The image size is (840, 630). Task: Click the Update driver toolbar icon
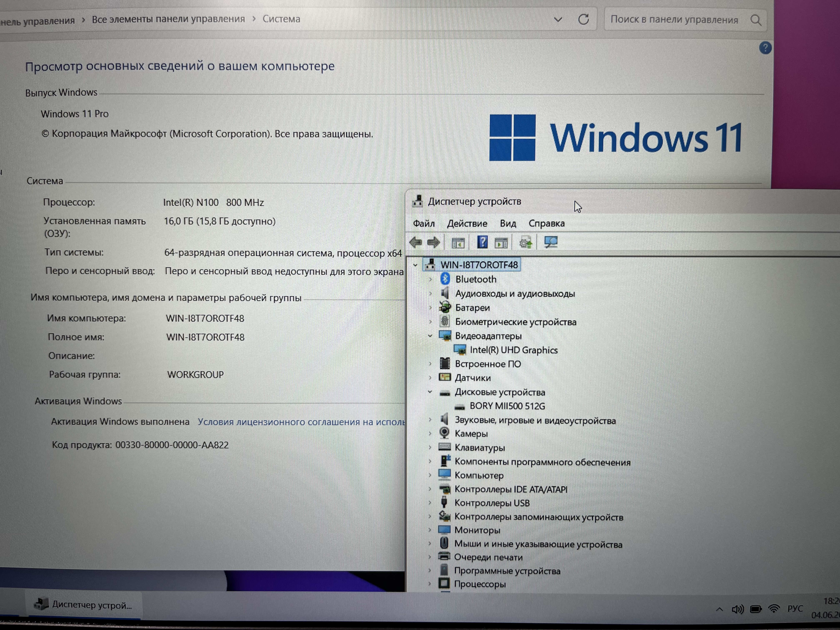(526, 242)
